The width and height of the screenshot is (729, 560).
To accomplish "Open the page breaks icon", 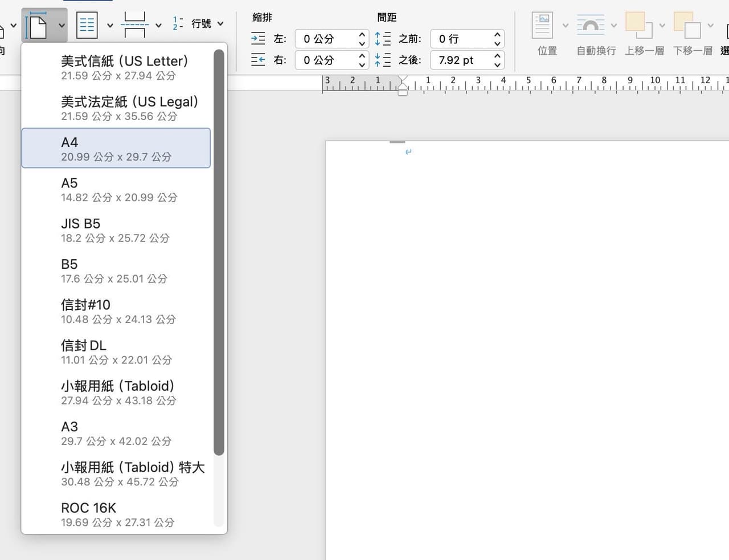I will pos(134,26).
